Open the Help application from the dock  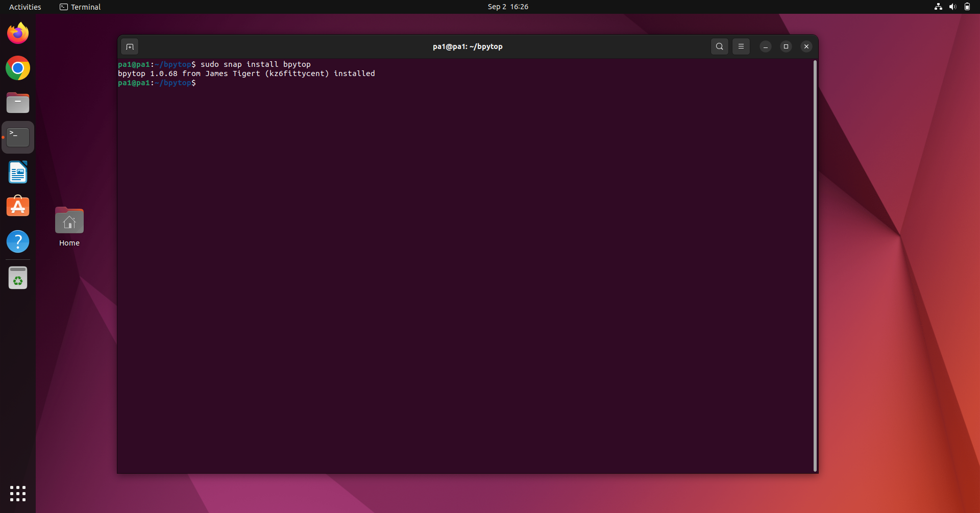[17, 241]
